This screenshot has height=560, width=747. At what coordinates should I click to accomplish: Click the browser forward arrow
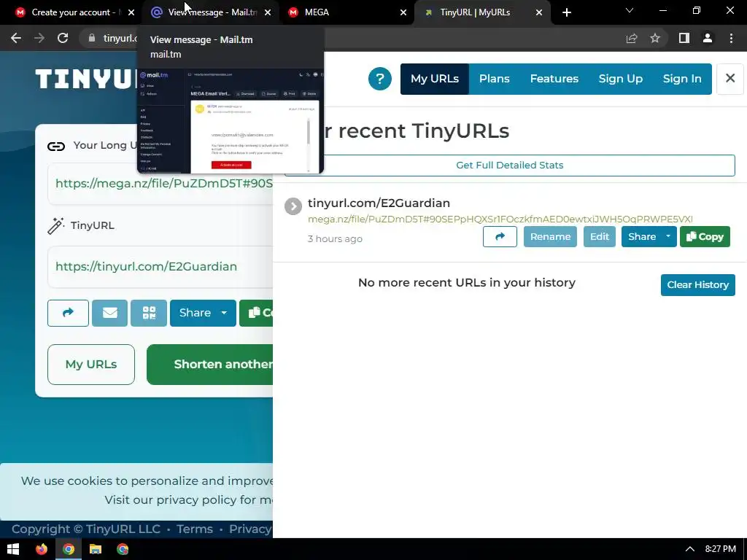(x=39, y=38)
